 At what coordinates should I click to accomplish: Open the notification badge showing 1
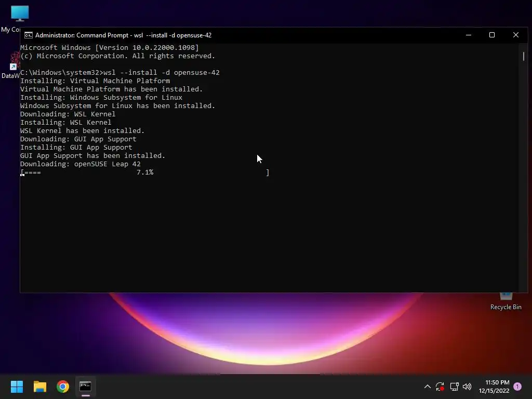click(x=517, y=387)
